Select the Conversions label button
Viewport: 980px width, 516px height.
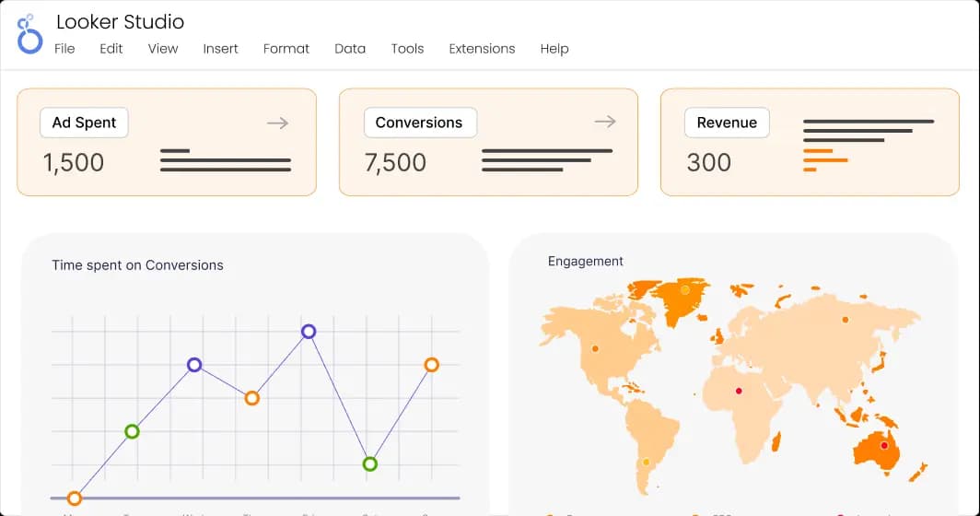419,123
